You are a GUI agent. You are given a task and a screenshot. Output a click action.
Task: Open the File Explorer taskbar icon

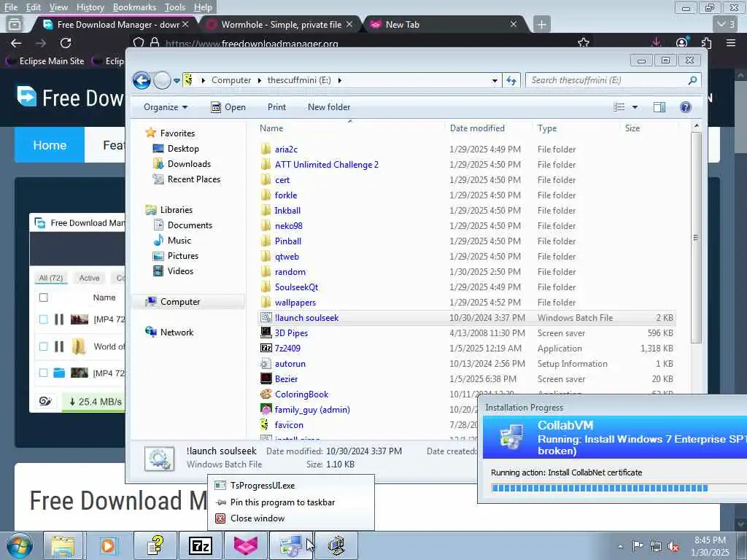coord(63,545)
